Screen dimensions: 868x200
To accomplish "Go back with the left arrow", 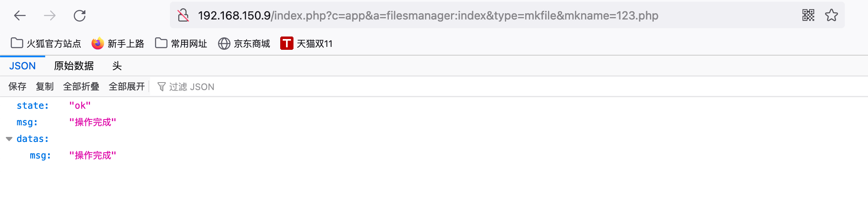I will (x=20, y=16).
